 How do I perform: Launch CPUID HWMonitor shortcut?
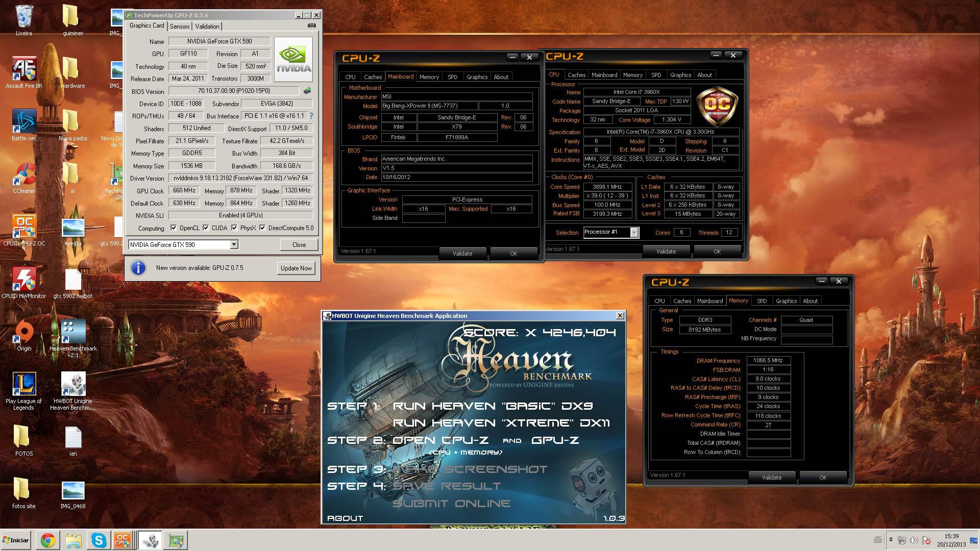point(23,283)
